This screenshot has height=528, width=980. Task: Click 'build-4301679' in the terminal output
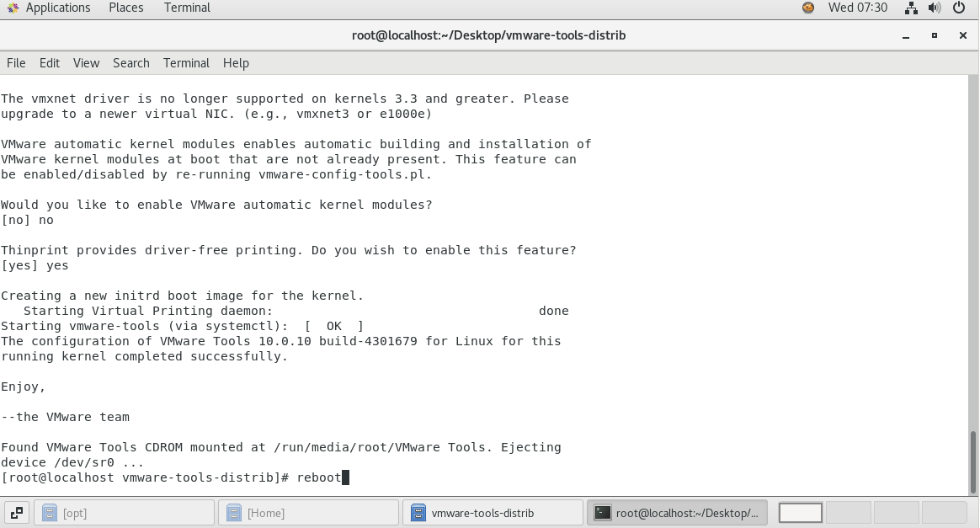[x=367, y=341]
